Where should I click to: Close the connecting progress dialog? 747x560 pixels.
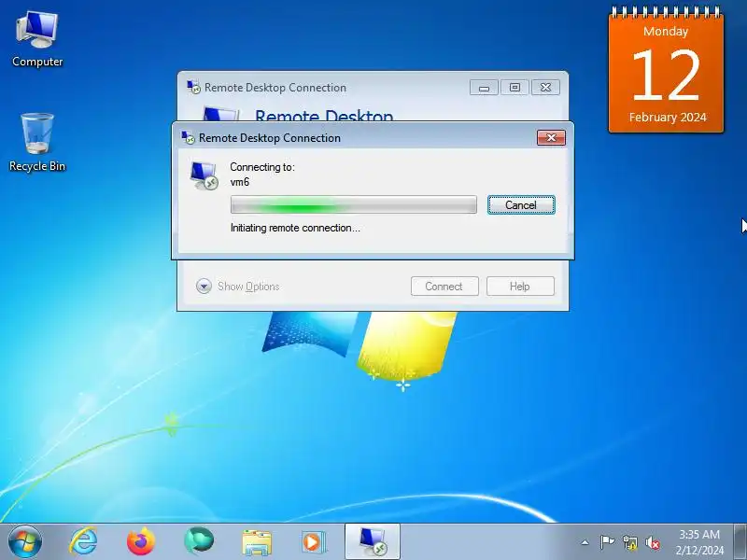(551, 137)
